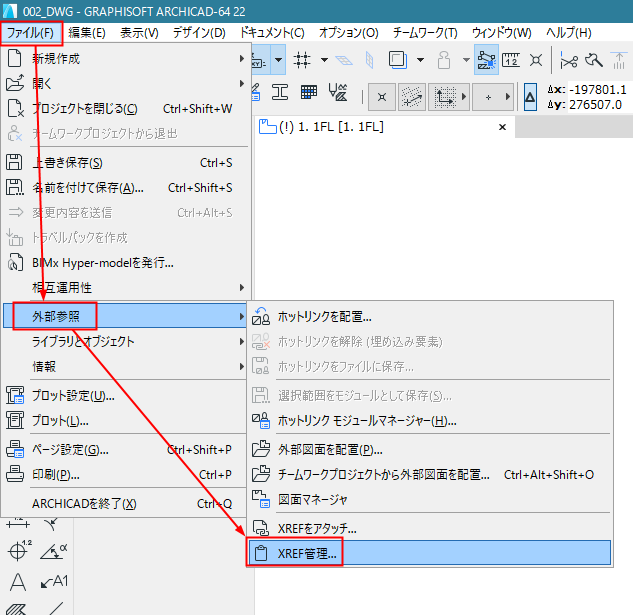The width and height of the screenshot is (633, 615).
Task: Open the 編集(E) menu
Action: [x=87, y=33]
